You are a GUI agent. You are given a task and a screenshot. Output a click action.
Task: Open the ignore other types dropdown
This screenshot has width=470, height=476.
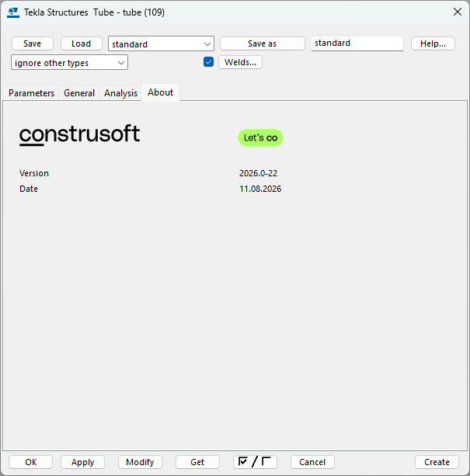click(x=69, y=63)
